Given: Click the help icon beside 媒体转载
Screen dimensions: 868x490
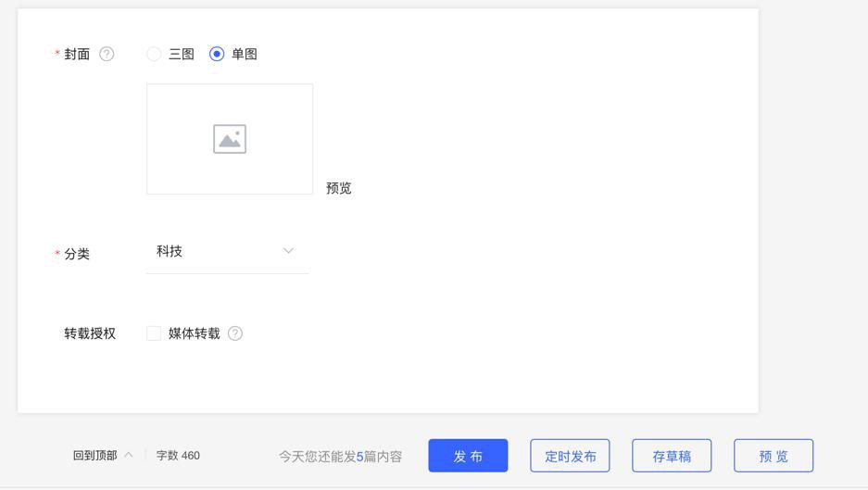Looking at the screenshot, I should tap(235, 333).
